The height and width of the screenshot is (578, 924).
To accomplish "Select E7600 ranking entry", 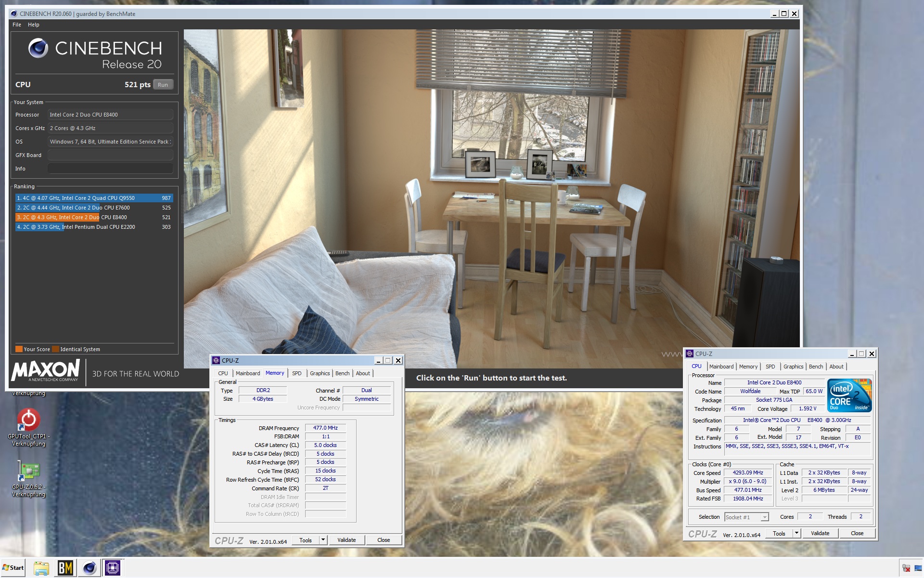I will tap(94, 208).
